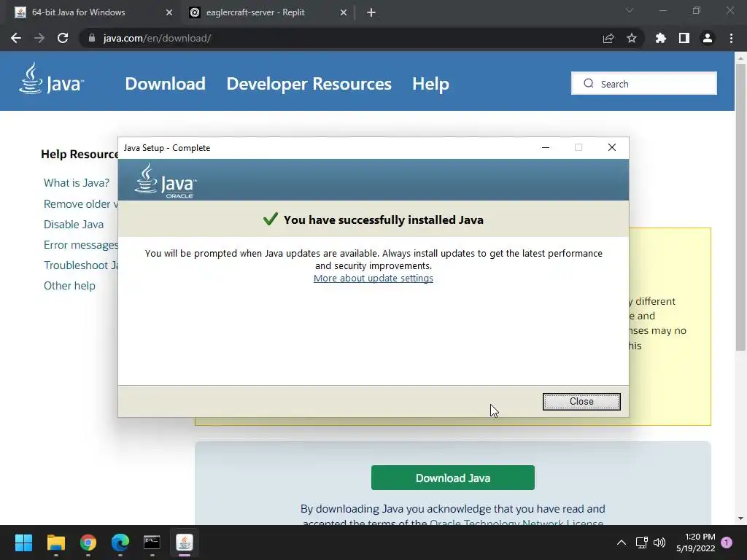Screen dimensions: 747x560
Task: Click the page vertical scrollbar thumb
Action: click(740, 207)
